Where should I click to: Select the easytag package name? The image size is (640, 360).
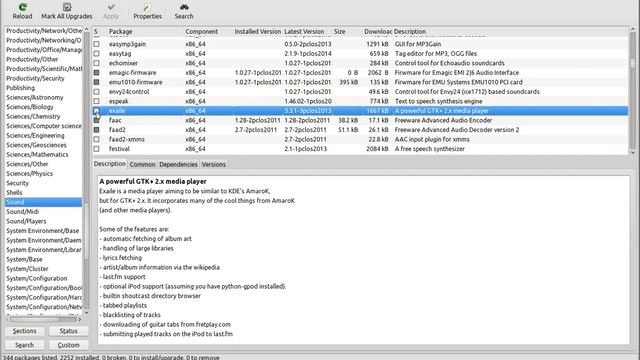click(120, 53)
